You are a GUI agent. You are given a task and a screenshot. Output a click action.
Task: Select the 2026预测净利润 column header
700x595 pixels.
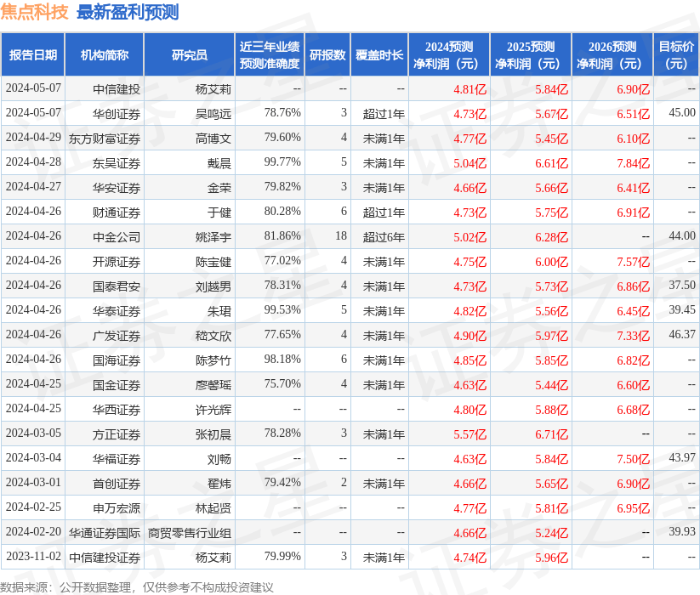coord(612,55)
